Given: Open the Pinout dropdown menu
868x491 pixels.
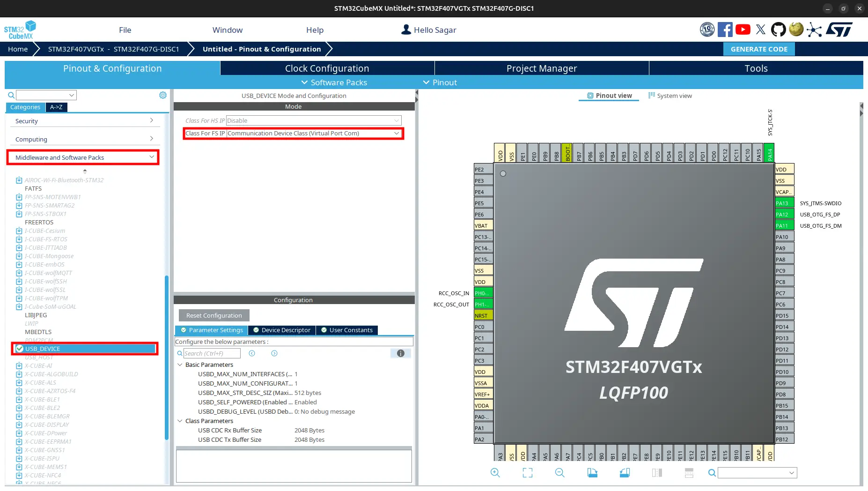Looking at the screenshot, I should pos(440,82).
